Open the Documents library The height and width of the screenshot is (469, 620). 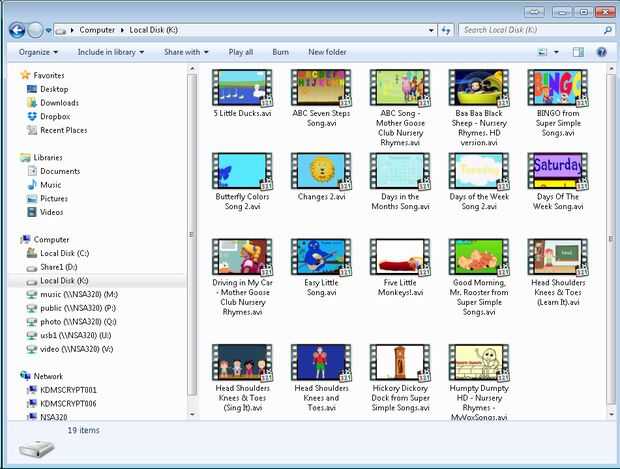pyautogui.click(x=53, y=171)
